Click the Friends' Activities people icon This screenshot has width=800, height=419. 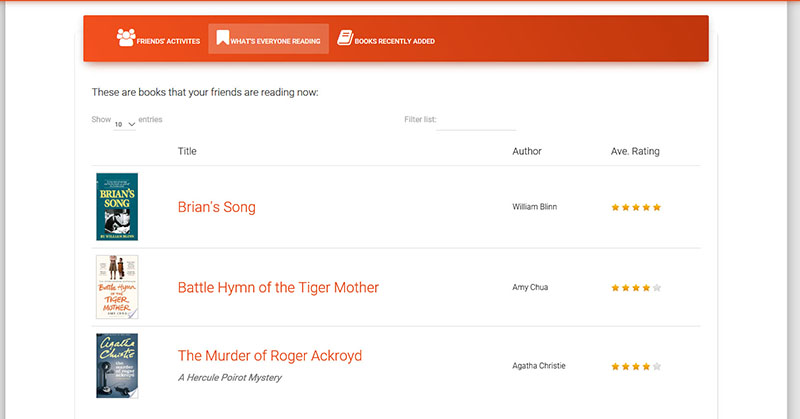pos(126,37)
